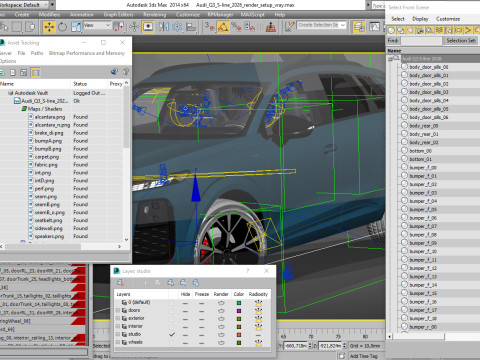Change the studio layer red color swatch

pos(239,335)
